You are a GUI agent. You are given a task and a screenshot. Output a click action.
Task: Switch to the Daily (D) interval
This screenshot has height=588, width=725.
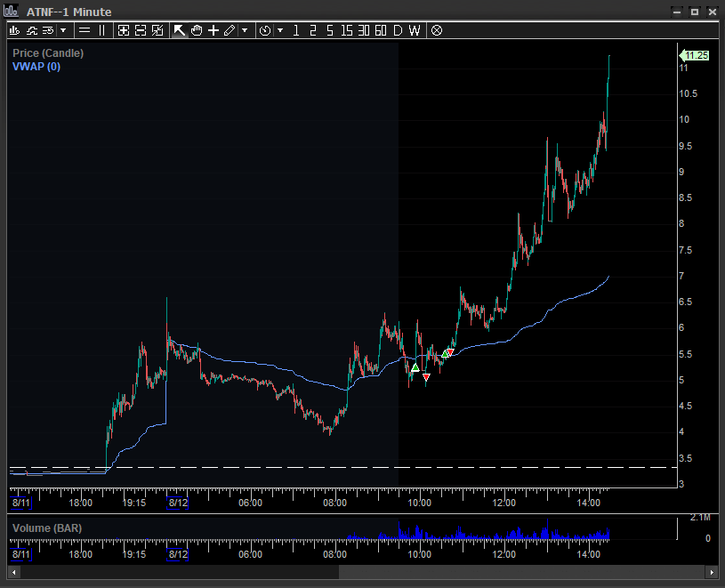[x=398, y=30]
